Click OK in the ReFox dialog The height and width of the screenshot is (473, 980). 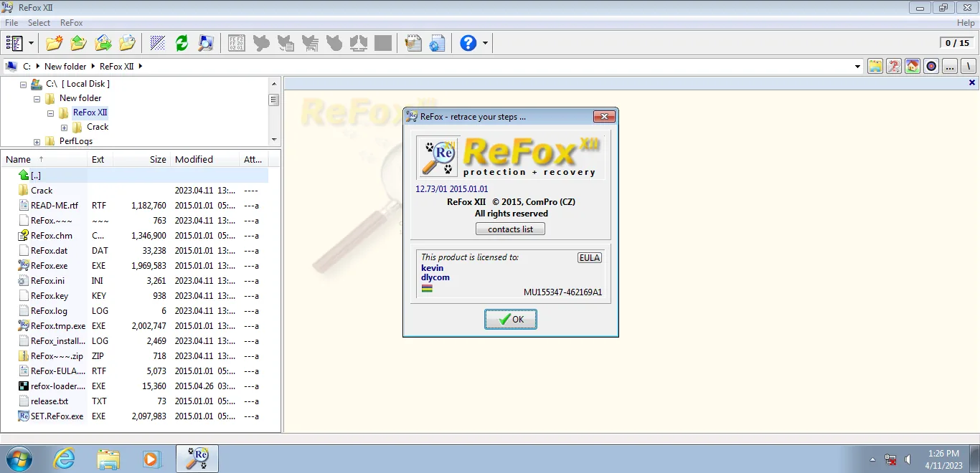tap(511, 320)
